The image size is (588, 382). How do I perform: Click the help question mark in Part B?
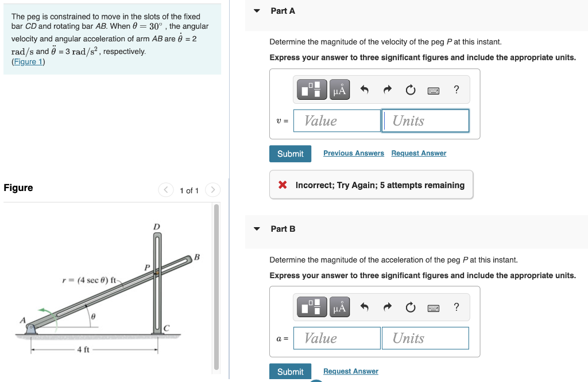[456, 307]
